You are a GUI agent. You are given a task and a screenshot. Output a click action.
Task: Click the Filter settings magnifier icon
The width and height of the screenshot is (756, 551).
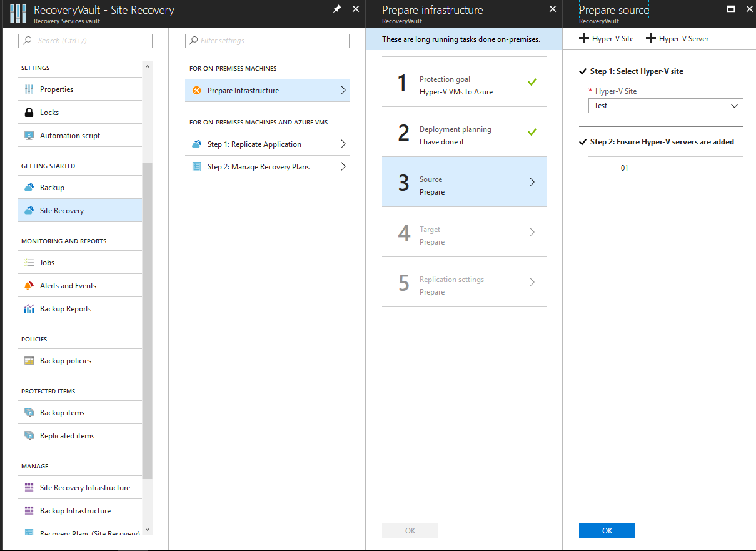point(193,41)
